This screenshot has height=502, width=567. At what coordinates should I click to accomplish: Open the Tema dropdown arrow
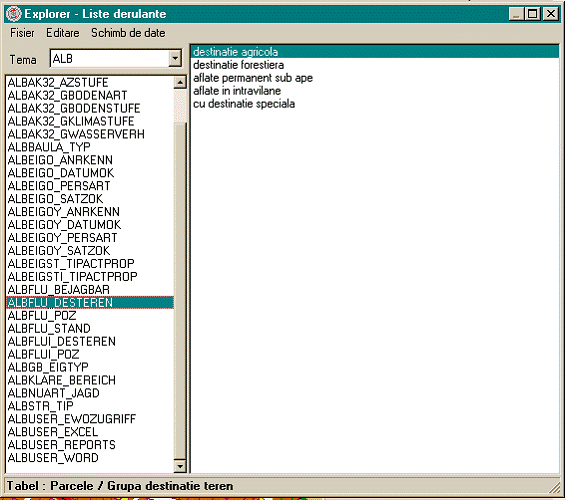click(x=175, y=58)
